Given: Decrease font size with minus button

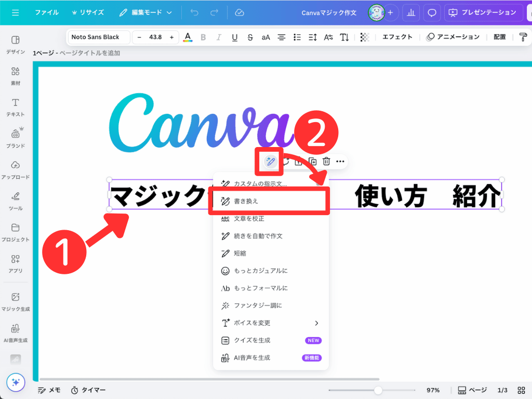Looking at the screenshot, I should tap(139, 37).
